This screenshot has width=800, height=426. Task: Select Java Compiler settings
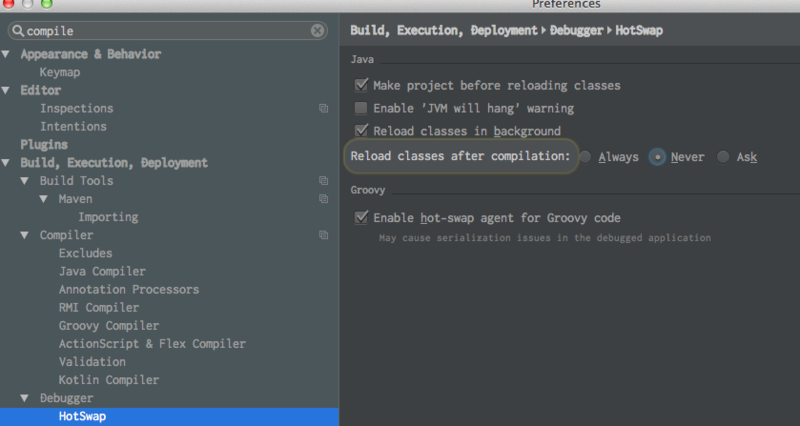tap(102, 271)
